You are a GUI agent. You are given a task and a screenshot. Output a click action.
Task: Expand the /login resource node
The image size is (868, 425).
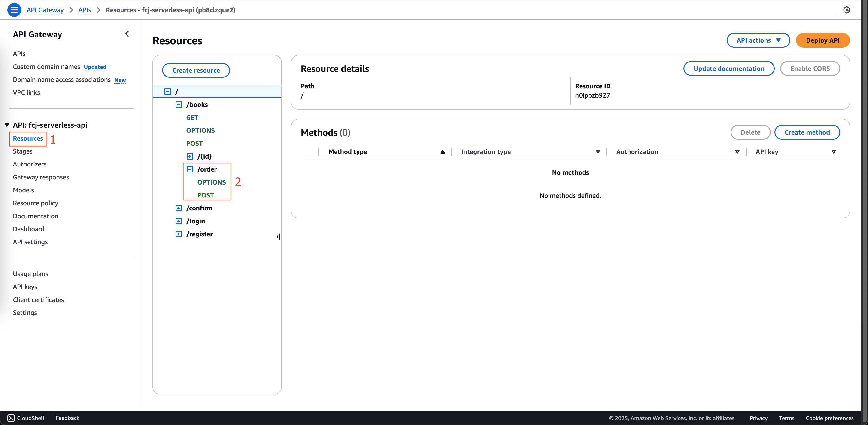pos(179,221)
